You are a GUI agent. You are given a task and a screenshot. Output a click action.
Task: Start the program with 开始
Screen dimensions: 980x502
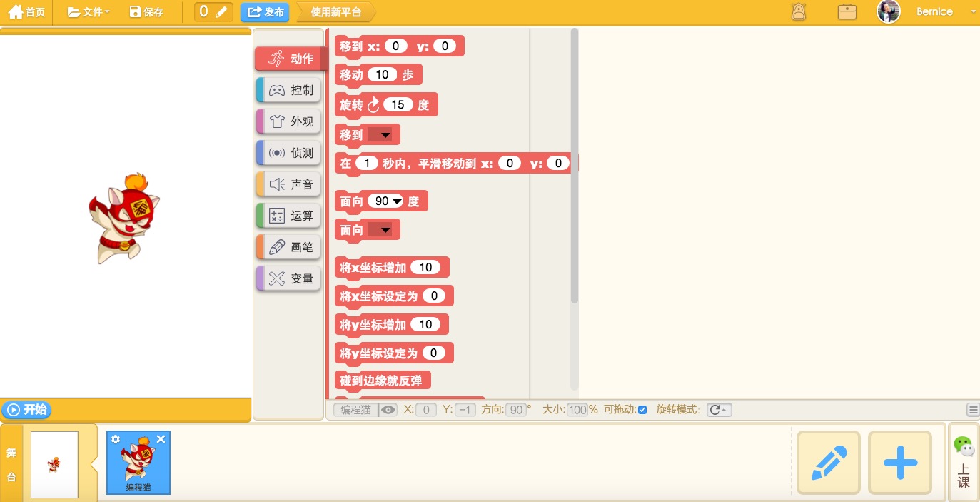[x=26, y=410]
